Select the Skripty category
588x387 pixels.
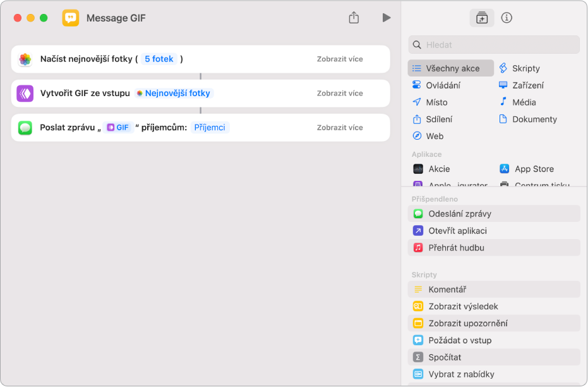(525, 68)
